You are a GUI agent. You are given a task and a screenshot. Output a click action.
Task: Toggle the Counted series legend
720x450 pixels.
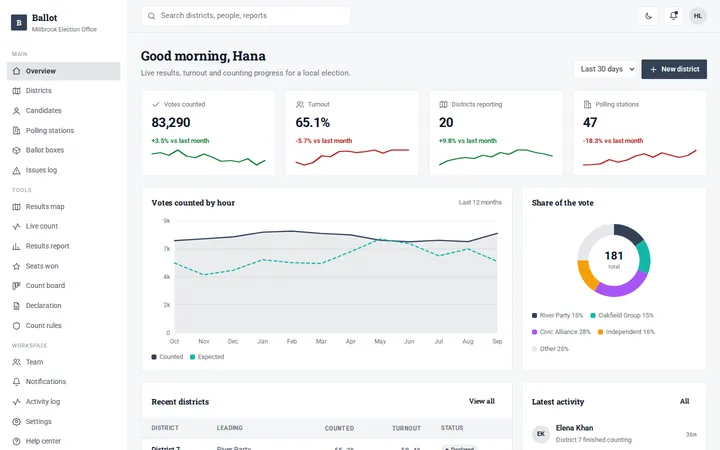point(167,357)
